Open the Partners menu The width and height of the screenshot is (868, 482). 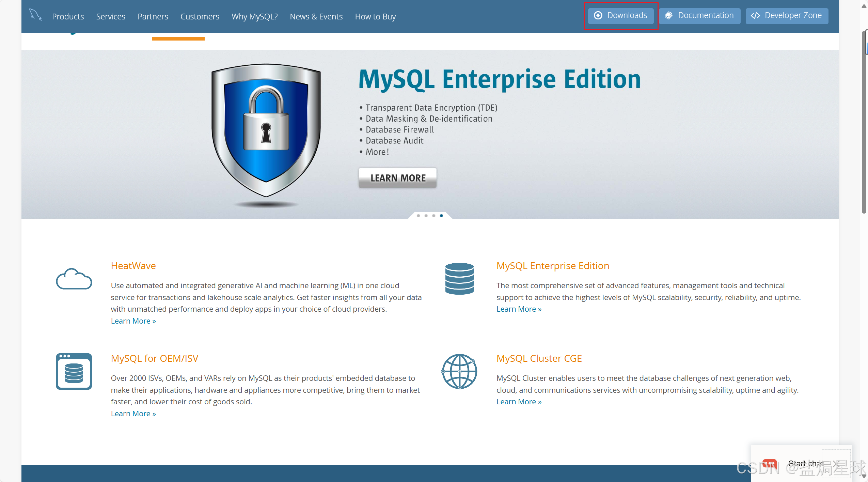point(153,16)
